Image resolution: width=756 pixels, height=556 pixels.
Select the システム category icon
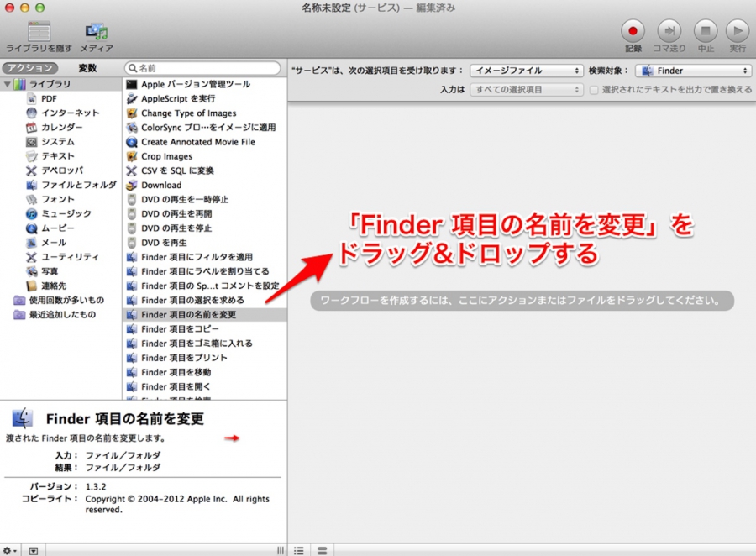pos(31,142)
